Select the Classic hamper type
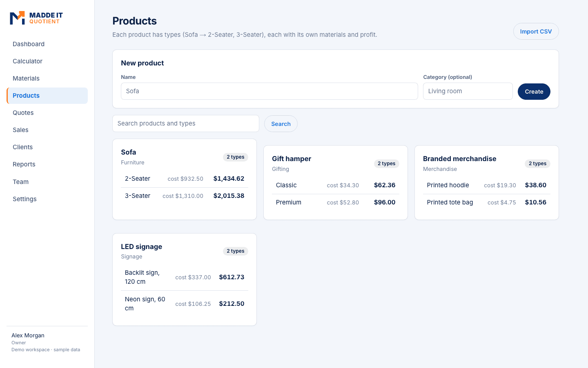Image resolution: width=588 pixels, height=368 pixels. pyautogui.click(x=336, y=185)
